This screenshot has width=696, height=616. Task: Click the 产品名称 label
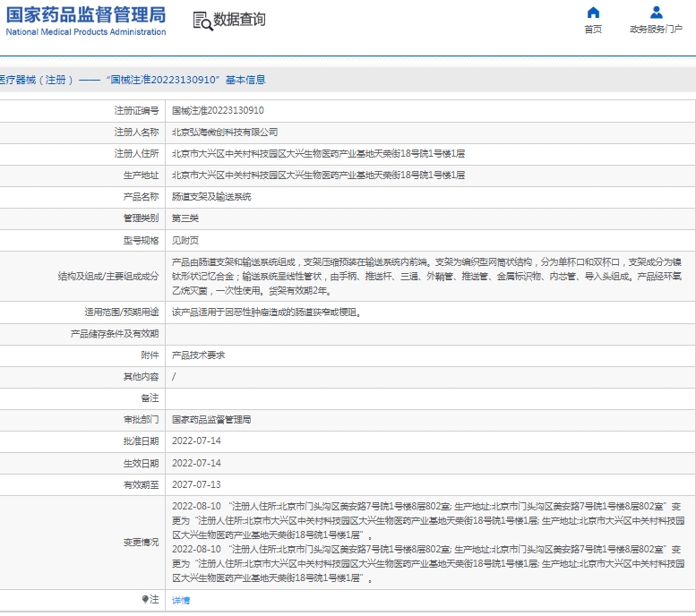pyautogui.click(x=141, y=197)
